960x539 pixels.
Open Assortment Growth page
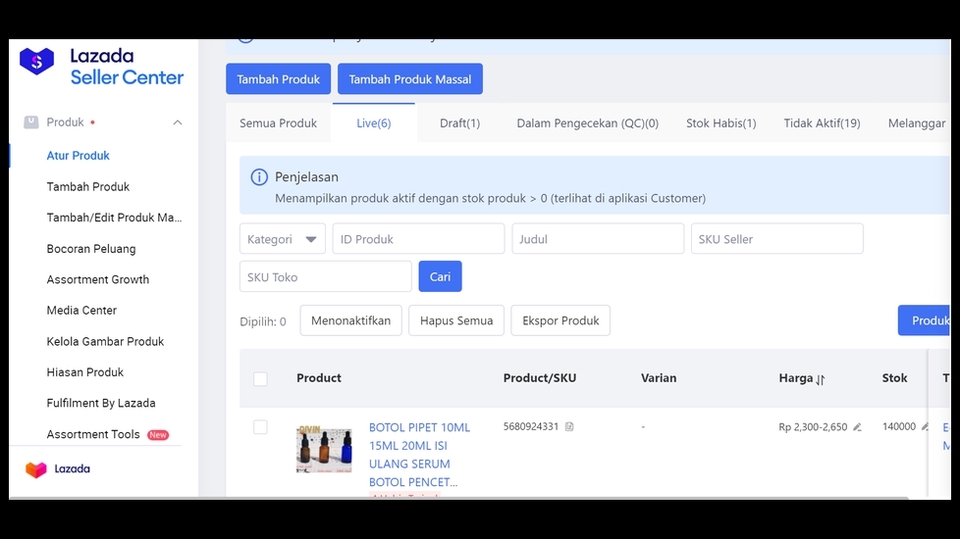(x=98, y=279)
